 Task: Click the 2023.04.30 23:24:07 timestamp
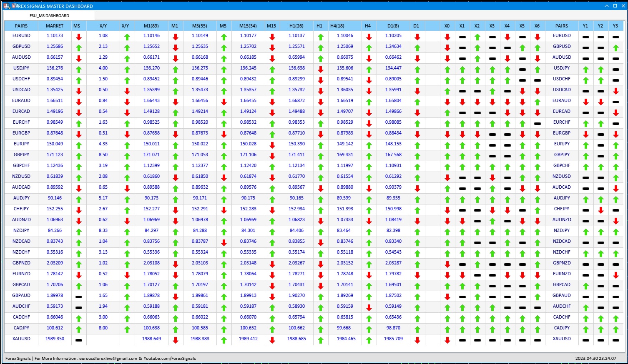(x=595, y=359)
